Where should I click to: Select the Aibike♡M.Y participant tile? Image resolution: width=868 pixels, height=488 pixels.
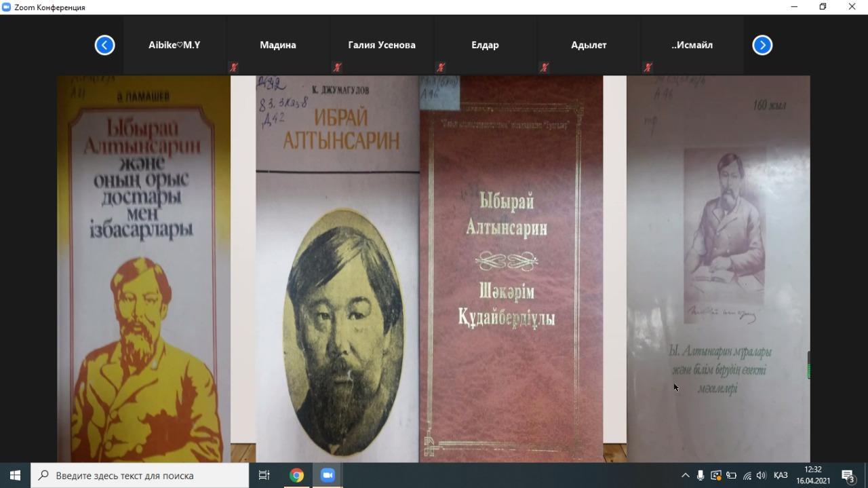click(x=174, y=45)
